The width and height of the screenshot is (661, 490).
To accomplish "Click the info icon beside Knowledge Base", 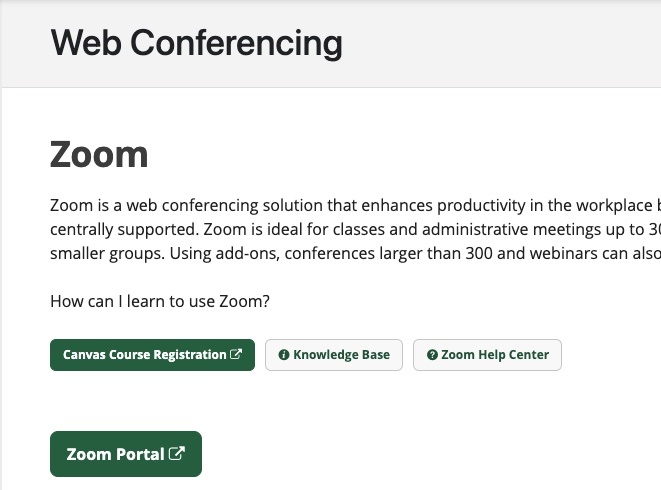I will click(284, 355).
